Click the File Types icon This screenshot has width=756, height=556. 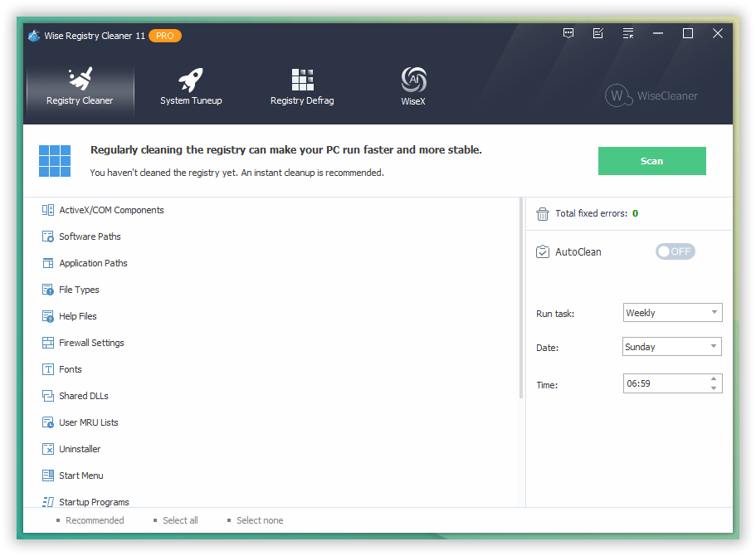[x=48, y=290]
